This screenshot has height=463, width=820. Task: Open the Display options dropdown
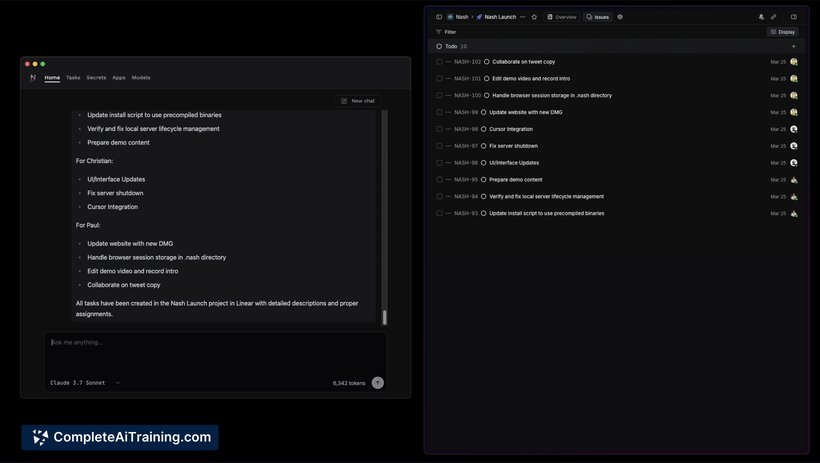pos(782,32)
